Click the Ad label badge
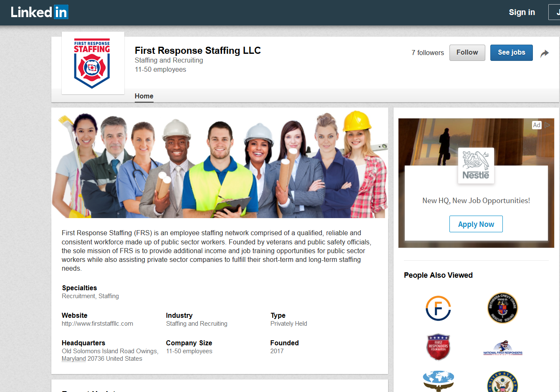The height and width of the screenshot is (392, 560). pos(537,125)
